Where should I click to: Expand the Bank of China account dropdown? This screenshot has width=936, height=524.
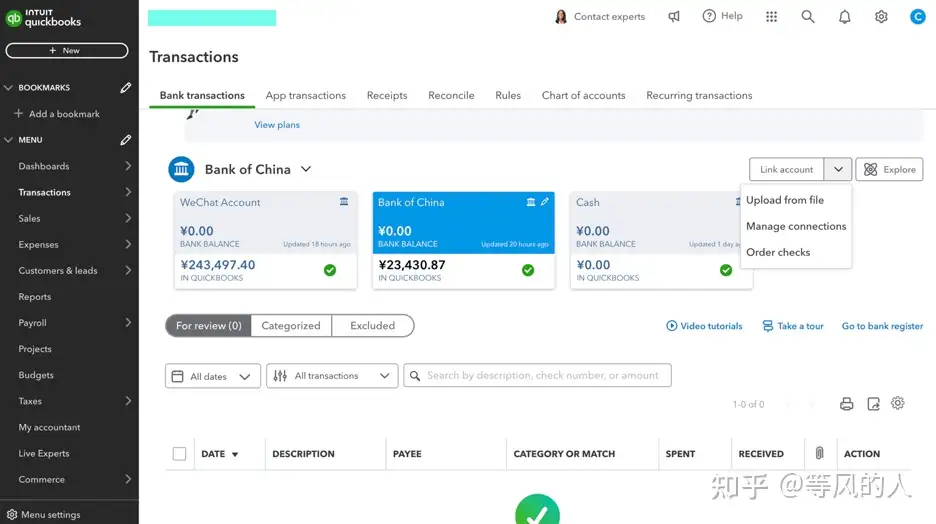point(306,169)
